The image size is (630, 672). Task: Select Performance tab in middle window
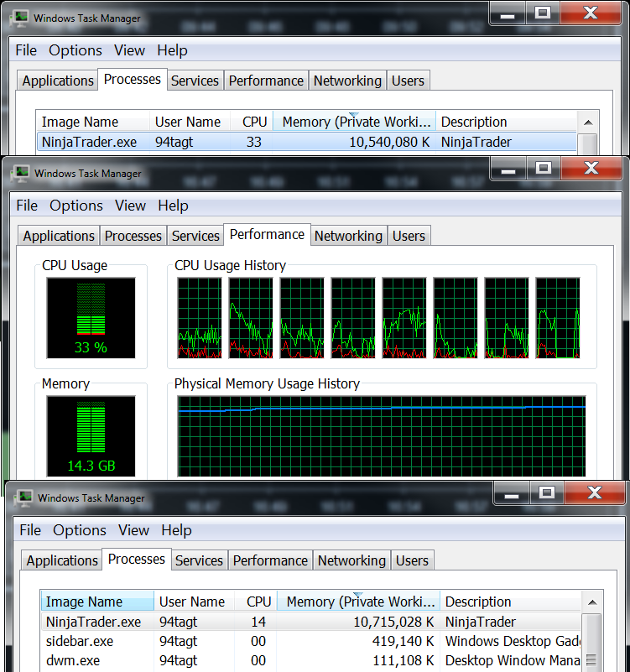click(x=267, y=234)
